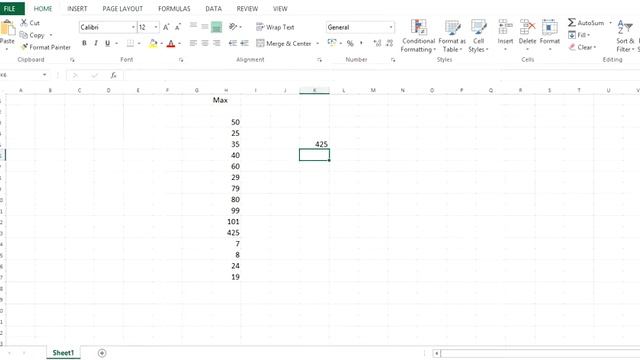Toggle bottom align highlighted button
The image size is (640, 360).
pos(216,27)
